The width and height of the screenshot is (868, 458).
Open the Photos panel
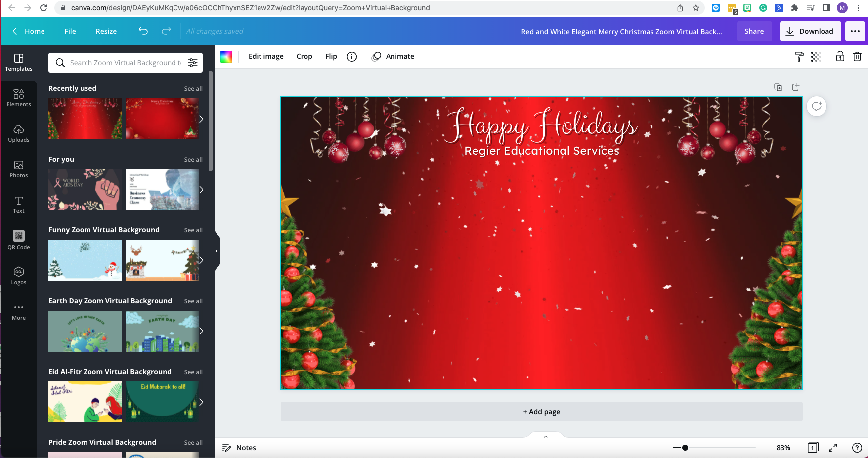(19, 169)
